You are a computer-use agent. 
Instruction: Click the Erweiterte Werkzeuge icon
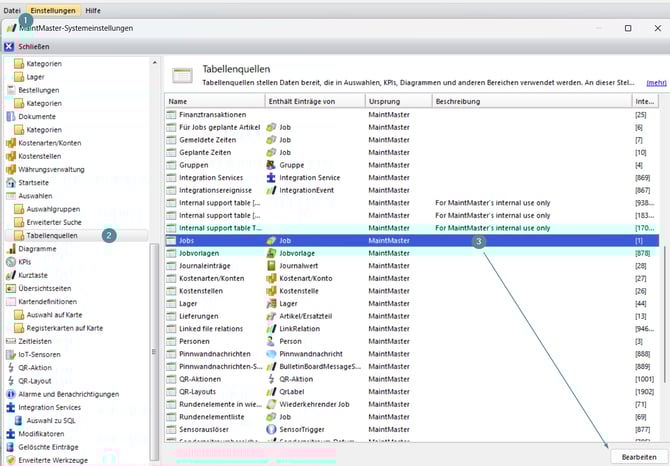[11, 460]
